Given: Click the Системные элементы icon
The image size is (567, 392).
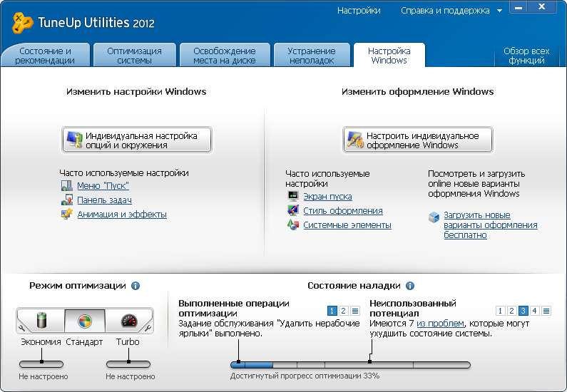Looking at the screenshot, I should point(292,225).
